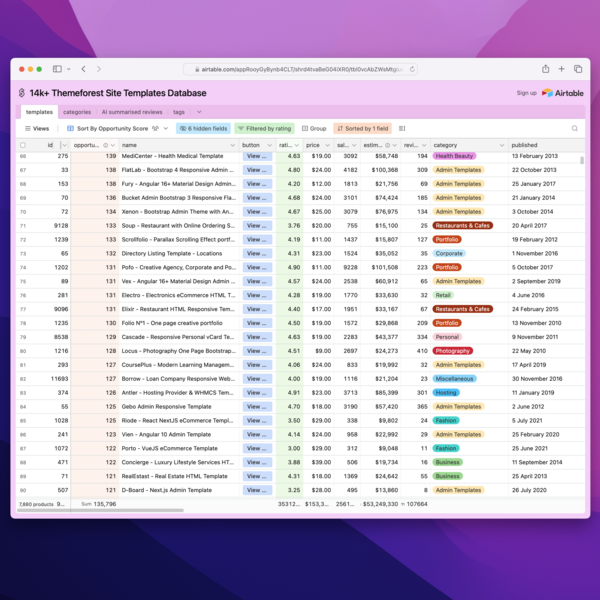Click Retail category tag
600x600 pixels.
pyautogui.click(x=443, y=295)
